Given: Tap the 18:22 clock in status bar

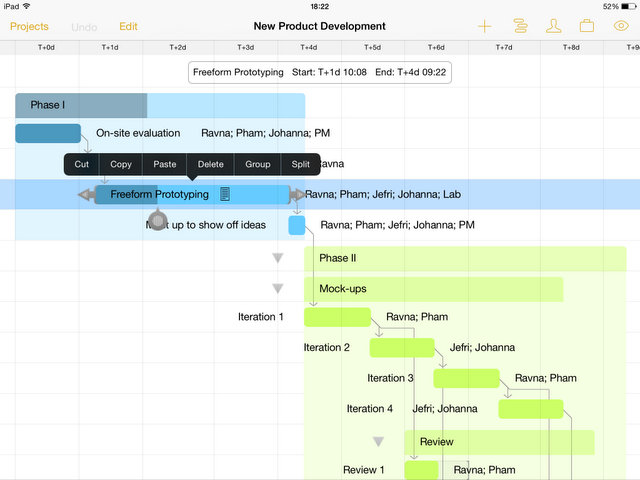Looking at the screenshot, I should [320, 7].
